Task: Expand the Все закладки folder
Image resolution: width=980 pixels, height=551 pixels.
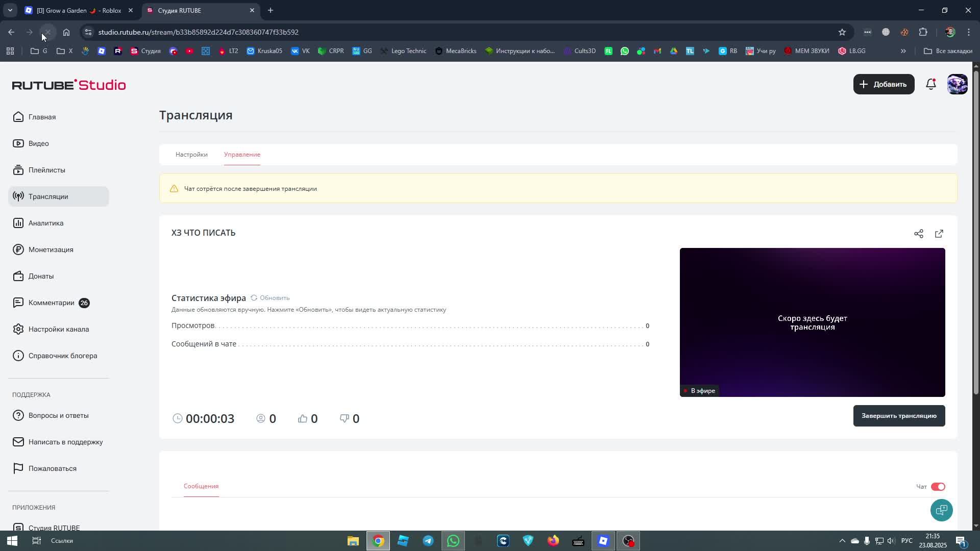Action: point(948,51)
